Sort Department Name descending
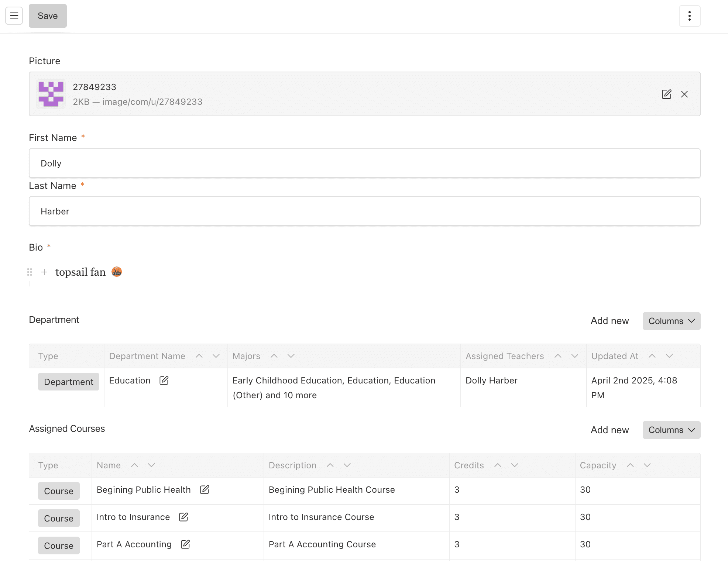 216,356
